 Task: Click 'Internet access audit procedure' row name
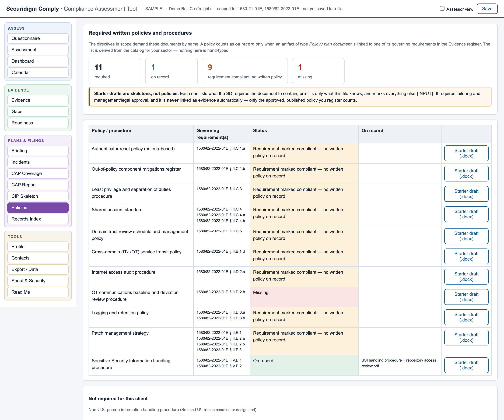(123, 272)
